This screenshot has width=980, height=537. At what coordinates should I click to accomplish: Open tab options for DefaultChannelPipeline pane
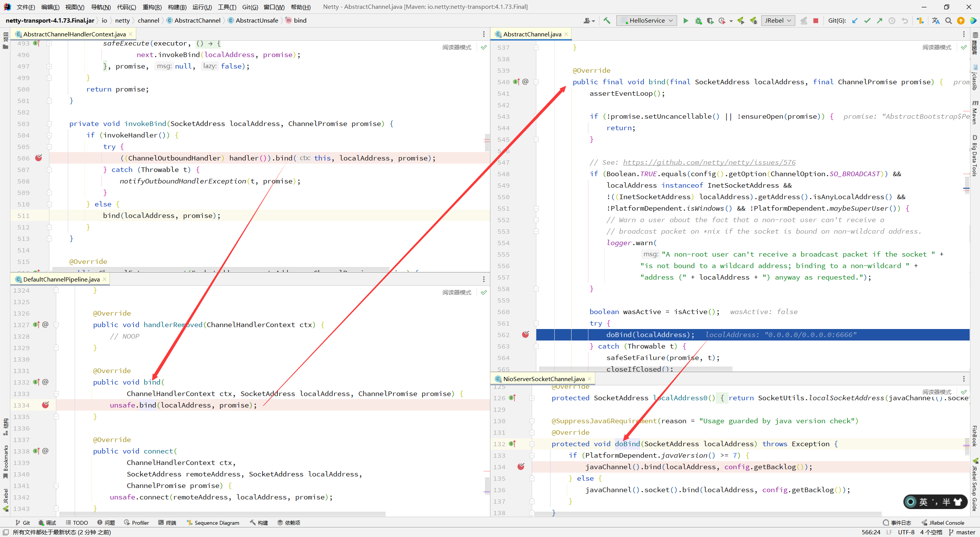[x=483, y=279]
